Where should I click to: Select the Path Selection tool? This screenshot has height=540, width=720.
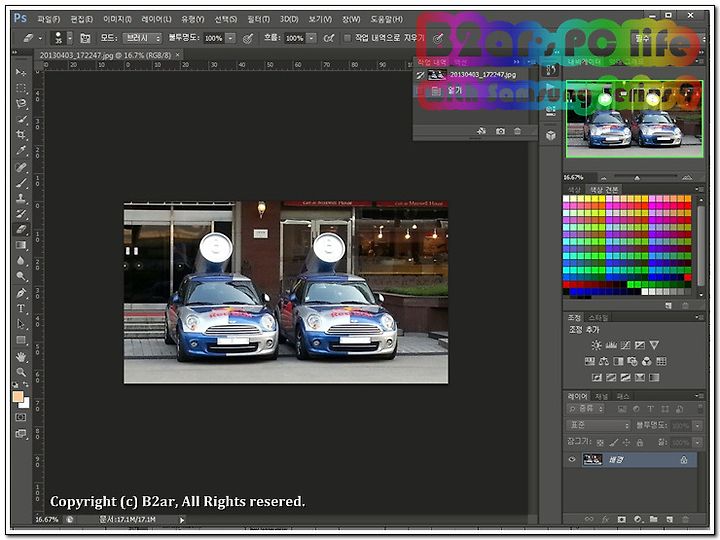[x=21, y=324]
